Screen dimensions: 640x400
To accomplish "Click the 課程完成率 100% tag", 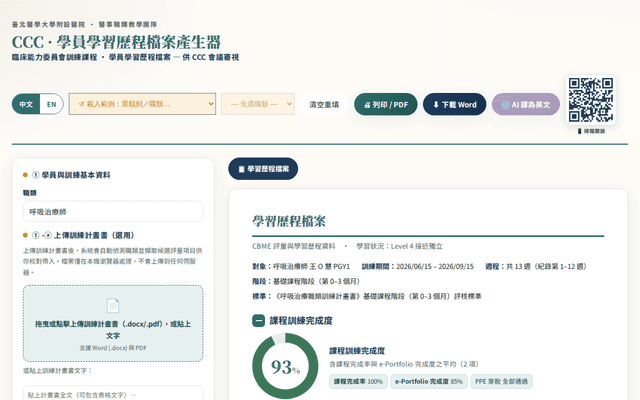I will coord(358,381).
